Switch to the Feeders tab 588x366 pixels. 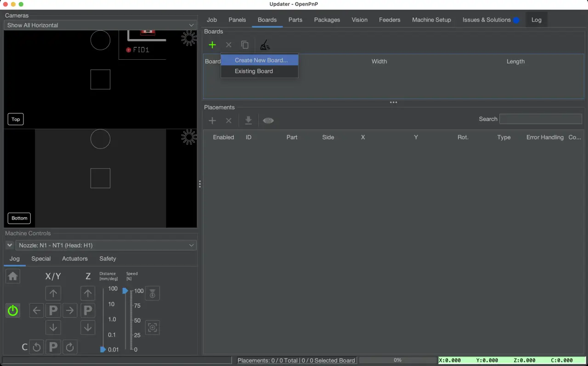click(x=389, y=20)
